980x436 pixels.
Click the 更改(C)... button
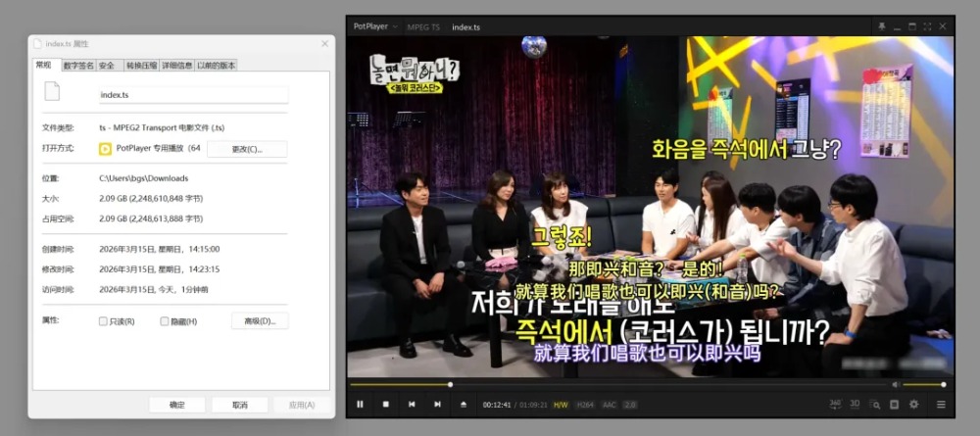pyautogui.click(x=247, y=149)
